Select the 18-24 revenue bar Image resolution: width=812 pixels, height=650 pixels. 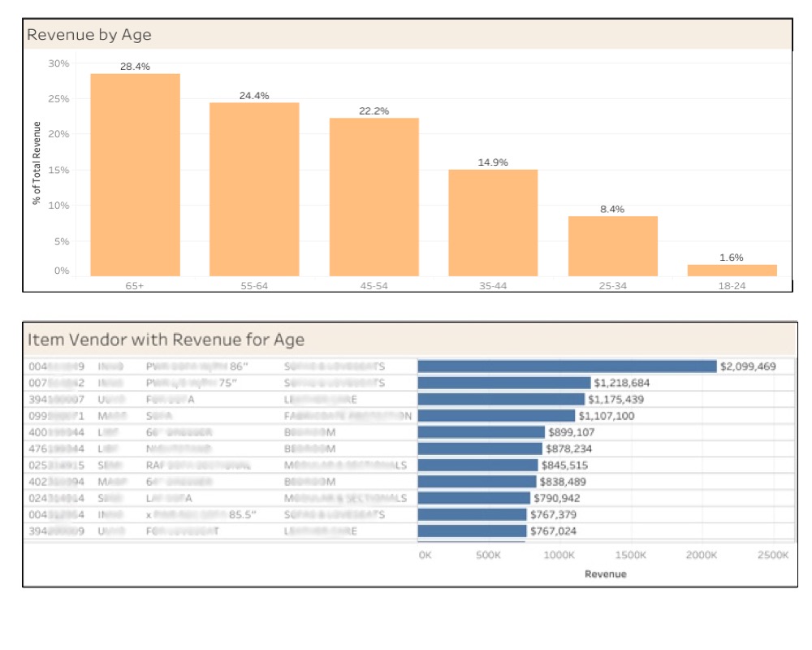pos(732,268)
